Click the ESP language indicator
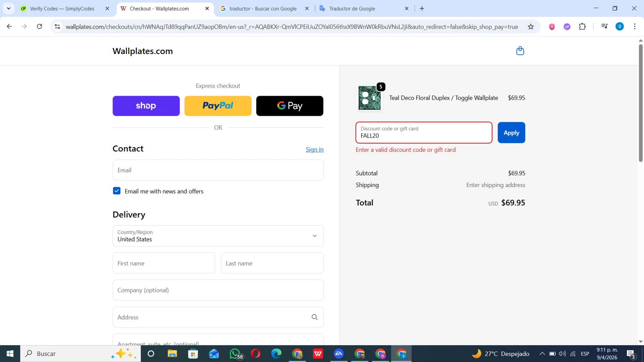 (585, 354)
